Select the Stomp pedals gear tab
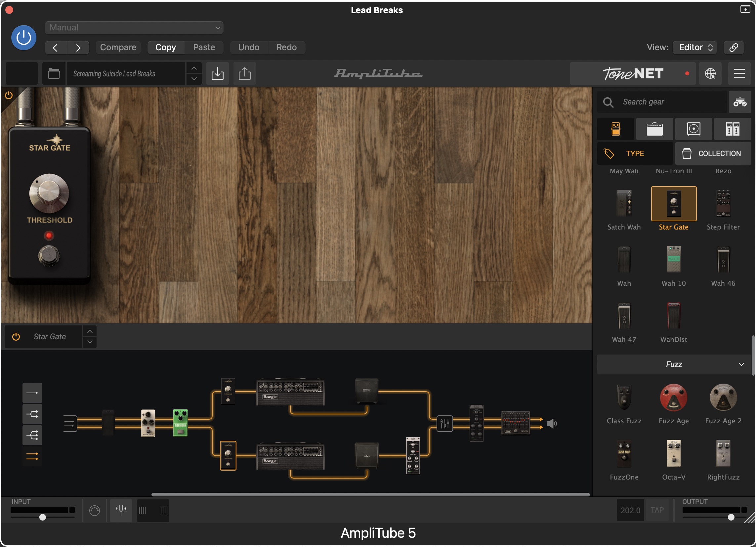 click(616, 129)
